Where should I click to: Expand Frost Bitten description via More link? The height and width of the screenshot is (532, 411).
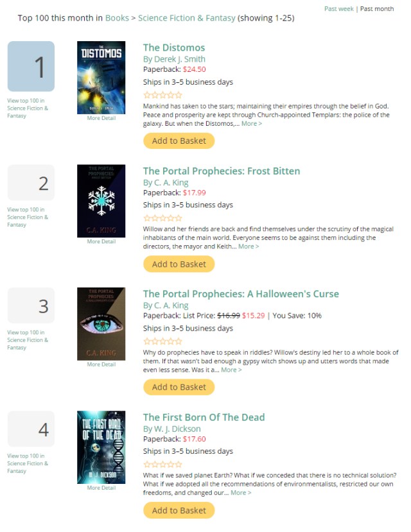(249, 246)
